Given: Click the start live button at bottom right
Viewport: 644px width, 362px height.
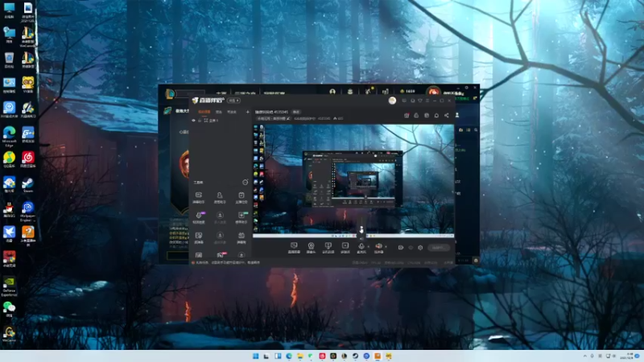Looking at the screenshot, I should (438, 248).
